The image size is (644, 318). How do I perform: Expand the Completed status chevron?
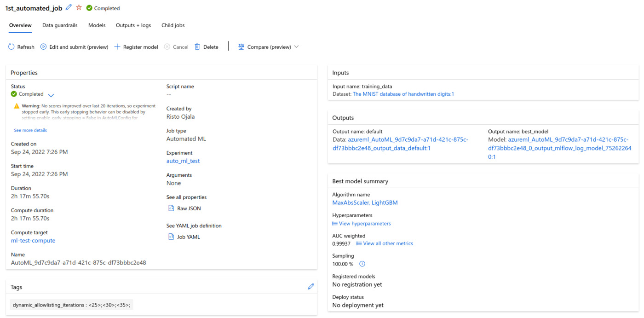tap(51, 95)
